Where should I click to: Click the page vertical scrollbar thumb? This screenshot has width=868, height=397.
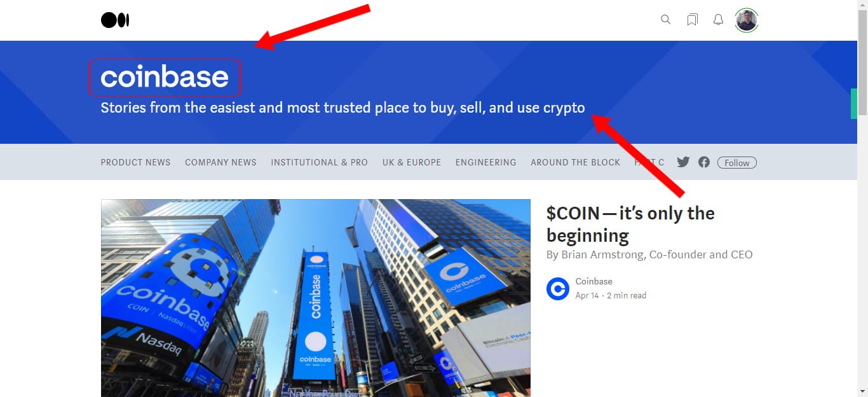pyautogui.click(x=862, y=62)
